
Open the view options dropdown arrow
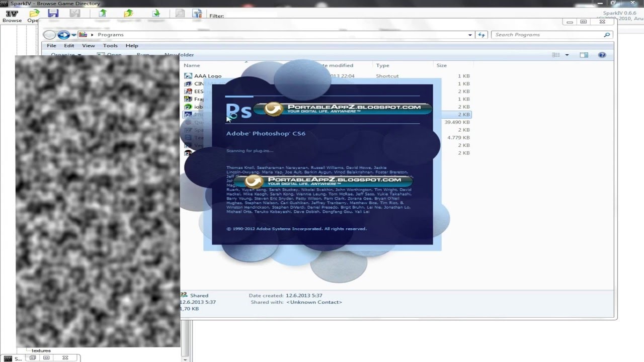(x=567, y=55)
